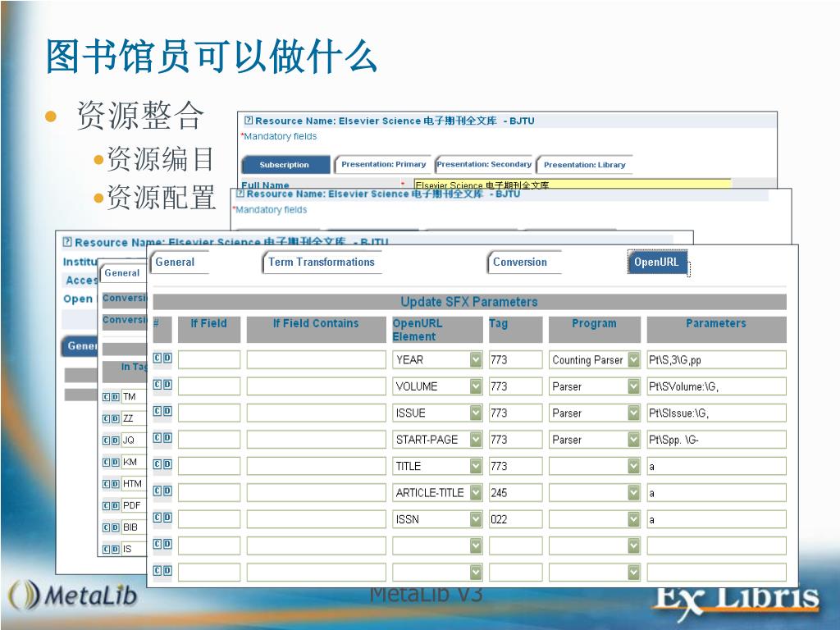Image resolution: width=840 pixels, height=630 pixels.
Task: Click the D icon in the TITLE row
Action: click(x=167, y=464)
